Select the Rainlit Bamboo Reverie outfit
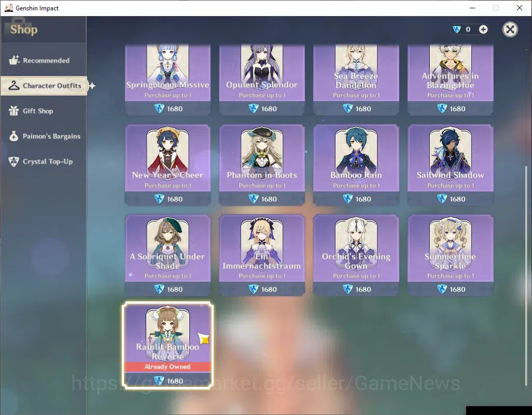The image size is (532, 415). pyautogui.click(x=167, y=345)
